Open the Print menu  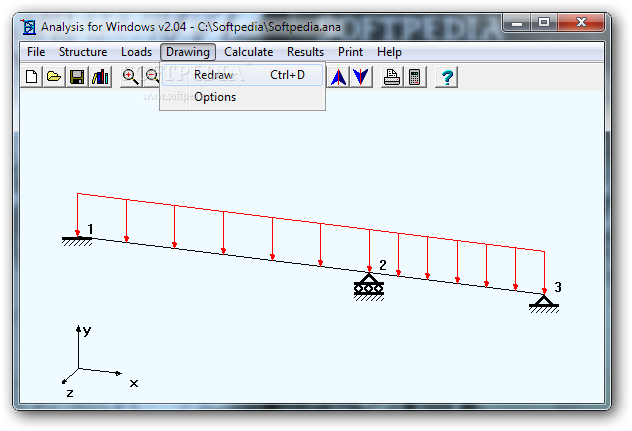(x=350, y=52)
